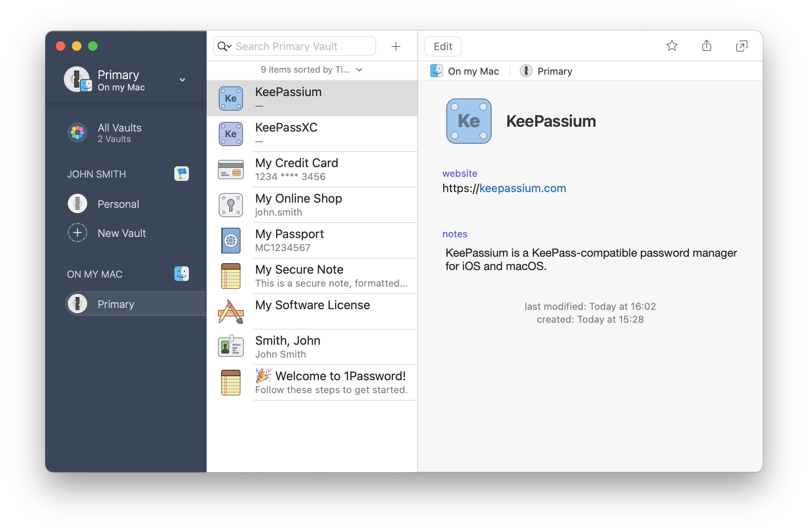Open the keepassium.com website link

click(x=522, y=188)
